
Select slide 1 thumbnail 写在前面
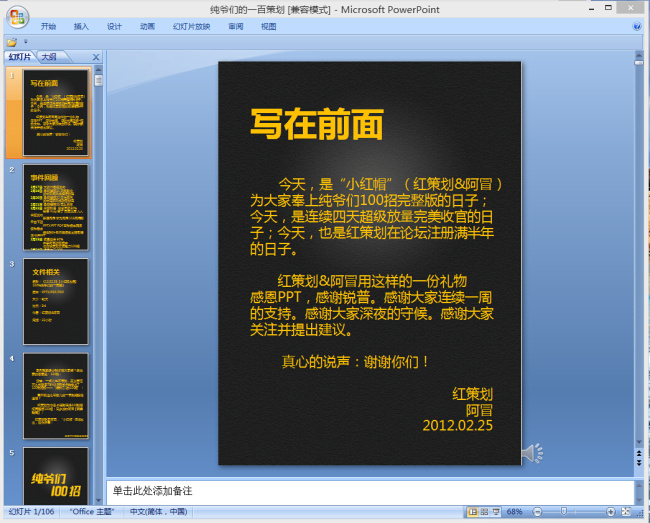(56, 113)
